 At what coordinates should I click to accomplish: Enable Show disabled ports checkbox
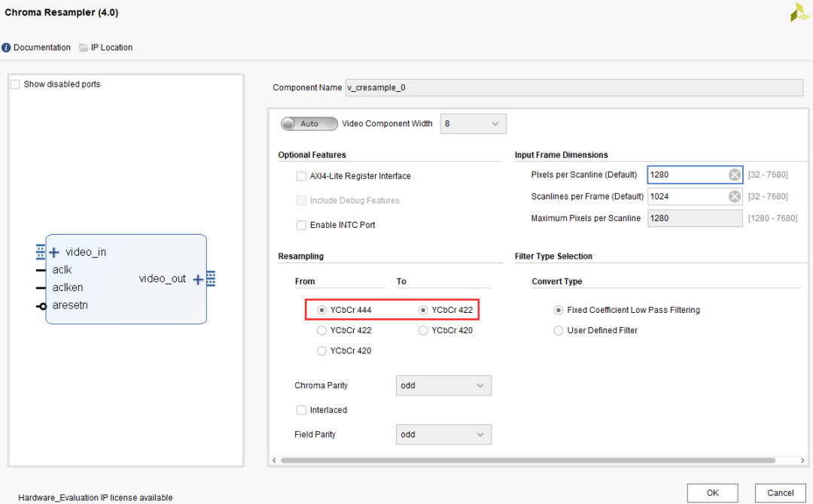coord(15,84)
